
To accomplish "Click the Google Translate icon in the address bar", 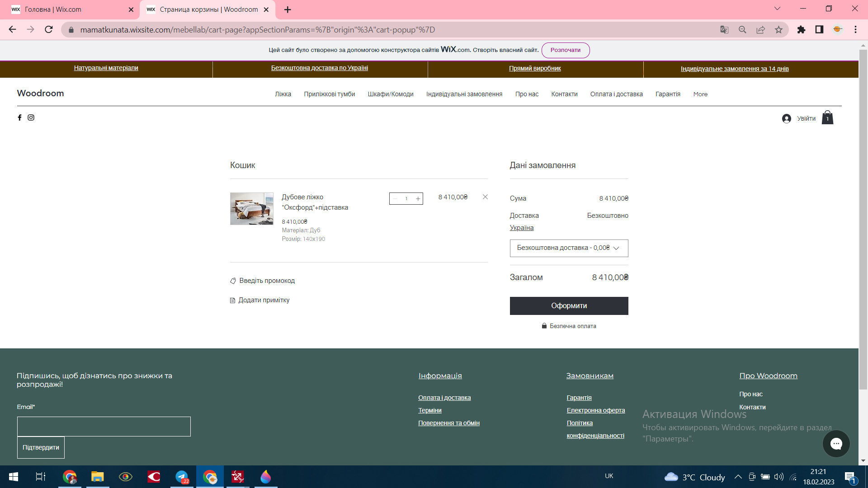I will [x=724, y=30].
